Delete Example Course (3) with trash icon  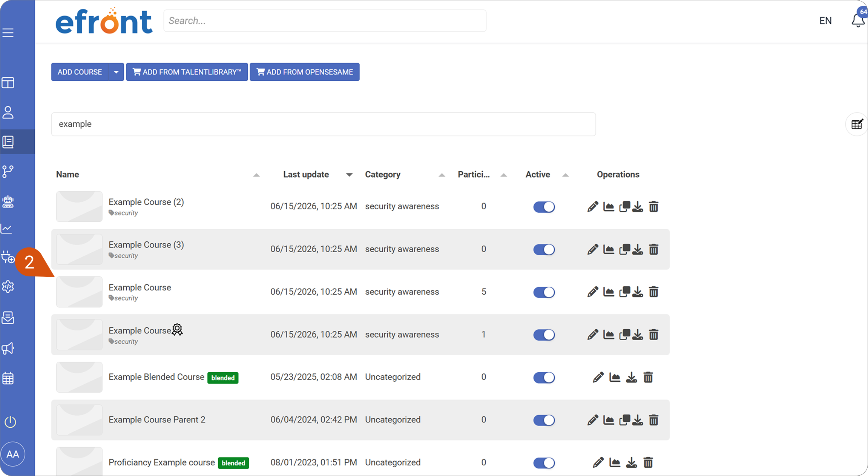coord(653,249)
